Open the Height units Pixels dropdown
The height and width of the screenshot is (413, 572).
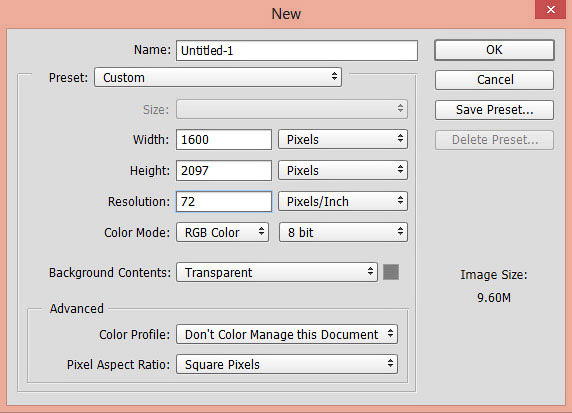(x=343, y=170)
